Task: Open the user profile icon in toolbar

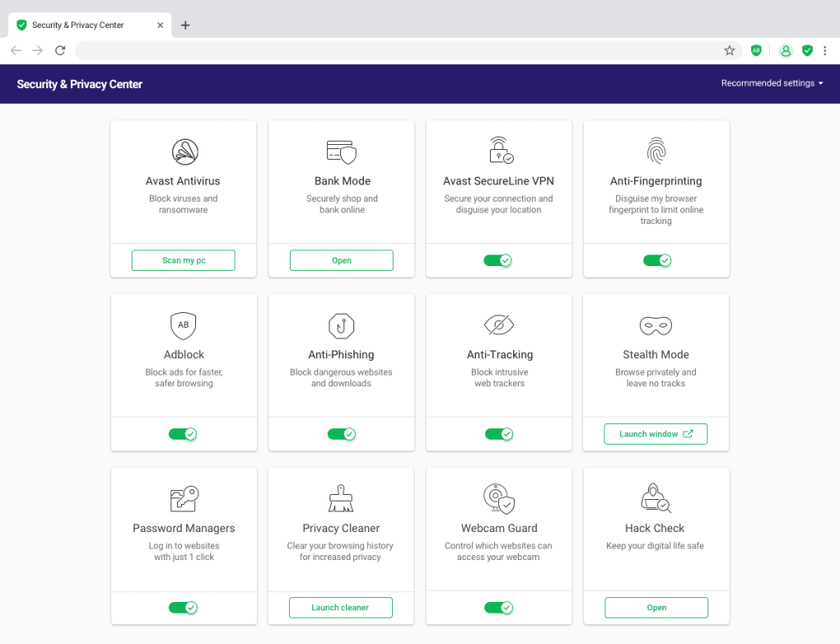Action: pos(786,50)
